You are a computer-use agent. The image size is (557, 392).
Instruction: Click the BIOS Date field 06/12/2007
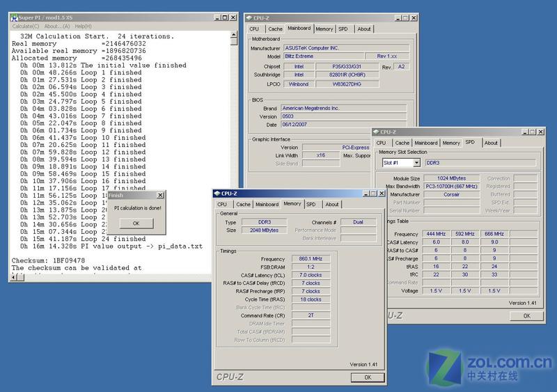click(343, 125)
